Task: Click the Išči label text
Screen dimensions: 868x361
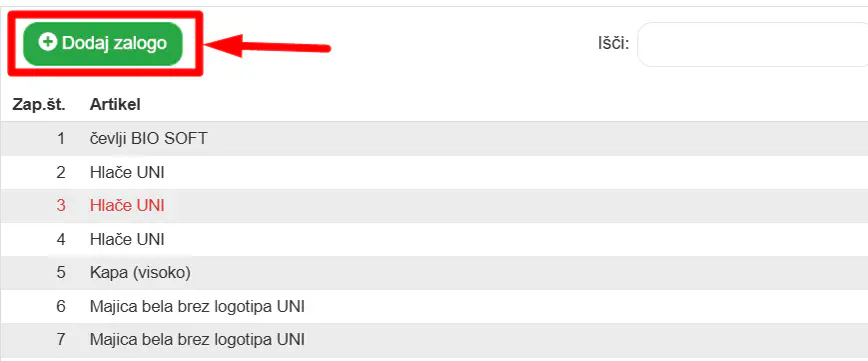Action: [613, 43]
